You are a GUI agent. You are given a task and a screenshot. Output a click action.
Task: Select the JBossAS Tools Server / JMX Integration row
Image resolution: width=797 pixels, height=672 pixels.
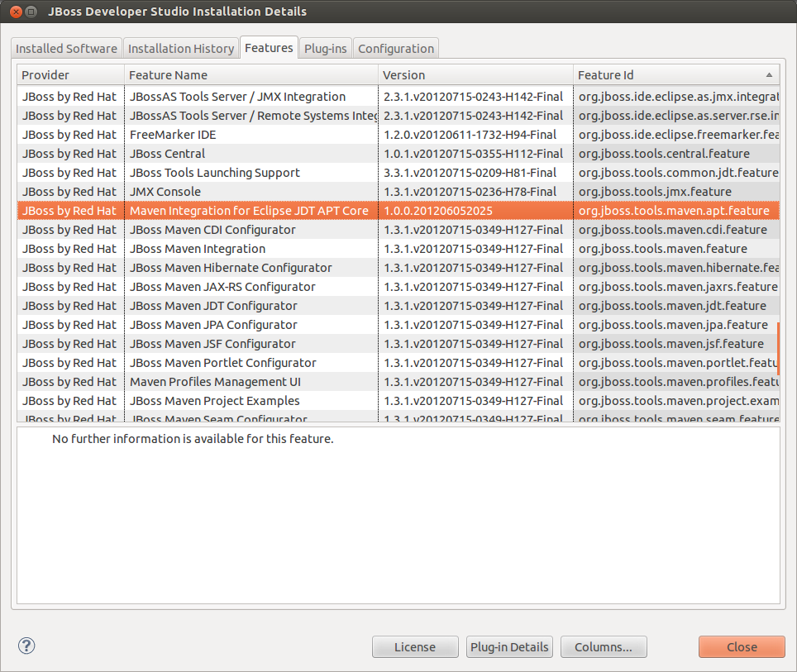[x=398, y=97]
